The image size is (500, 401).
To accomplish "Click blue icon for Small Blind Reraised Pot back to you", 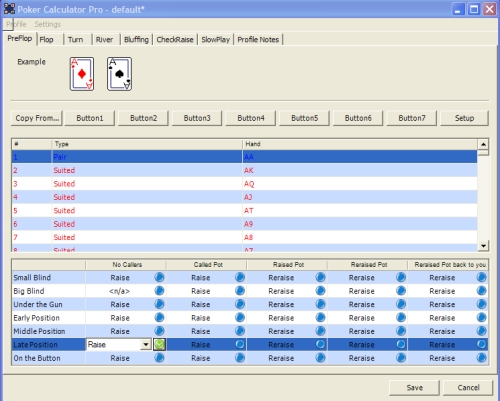I will point(481,277).
